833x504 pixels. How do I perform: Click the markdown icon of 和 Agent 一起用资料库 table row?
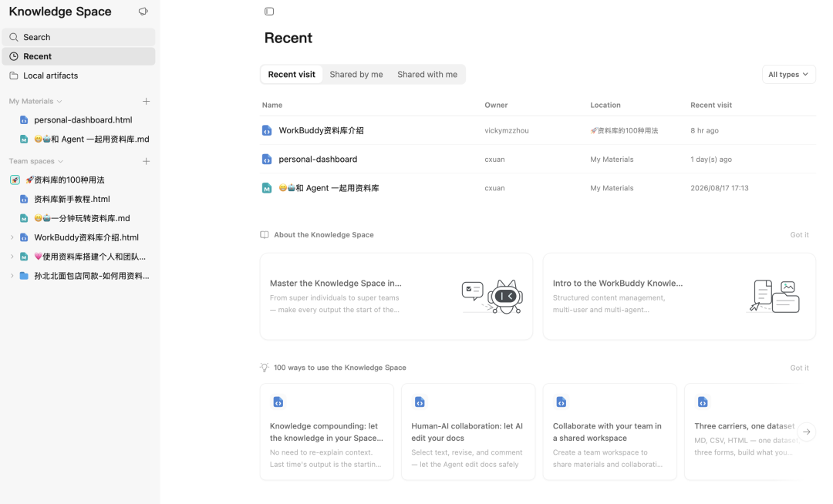click(267, 188)
